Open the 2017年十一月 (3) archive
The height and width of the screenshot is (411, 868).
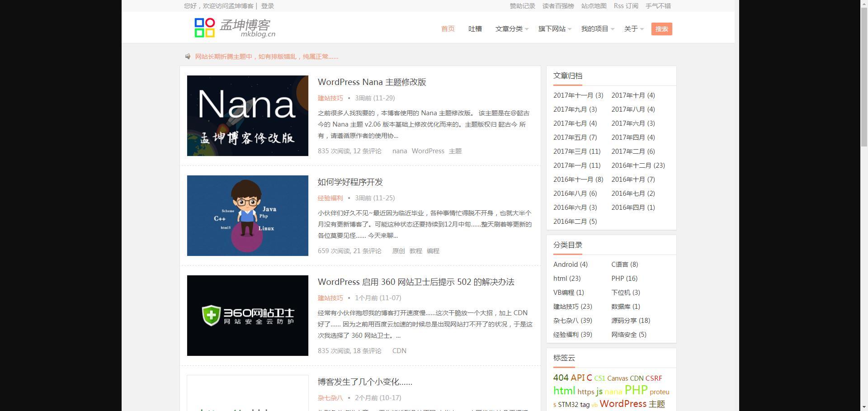point(578,95)
